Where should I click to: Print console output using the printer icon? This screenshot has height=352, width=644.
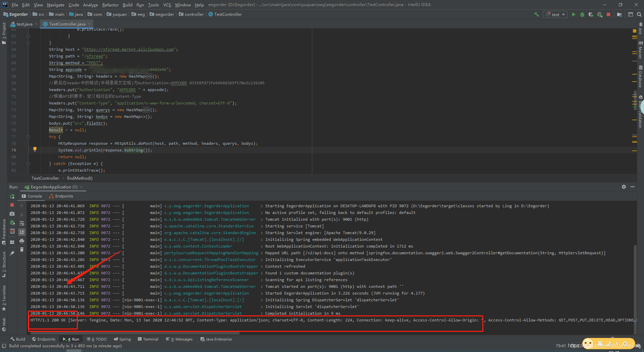(22, 241)
